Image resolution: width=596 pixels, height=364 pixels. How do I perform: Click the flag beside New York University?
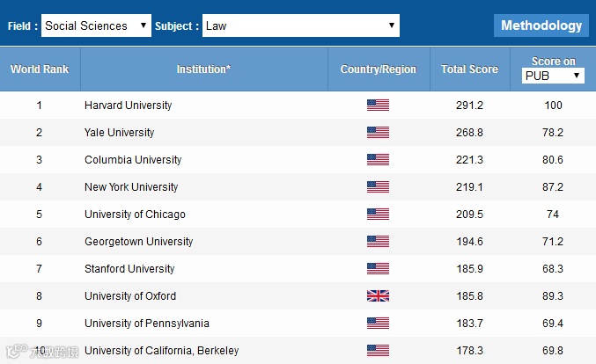378,187
